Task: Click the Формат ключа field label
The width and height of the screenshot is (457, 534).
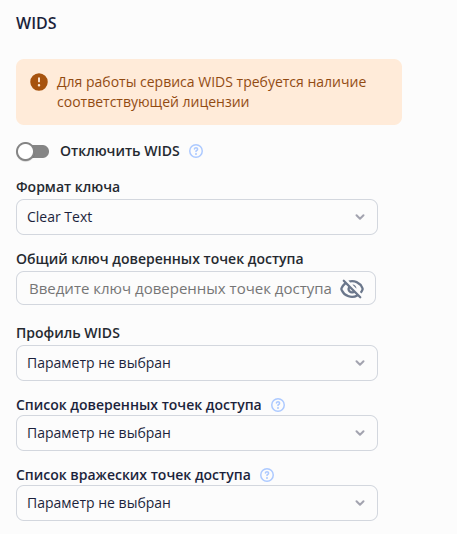Action: coord(68,187)
